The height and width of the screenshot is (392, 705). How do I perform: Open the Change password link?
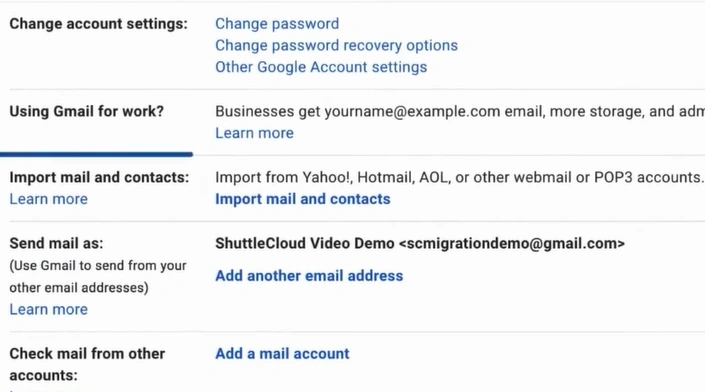click(277, 24)
